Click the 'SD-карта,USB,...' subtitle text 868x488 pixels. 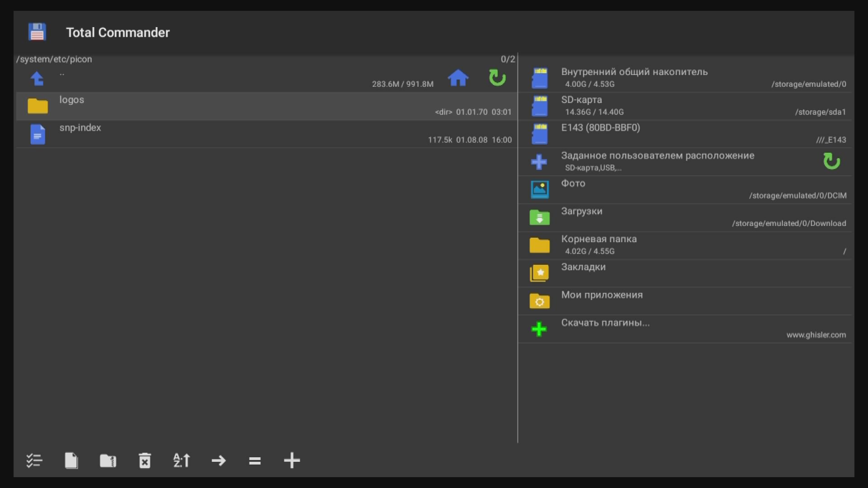tap(594, 168)
